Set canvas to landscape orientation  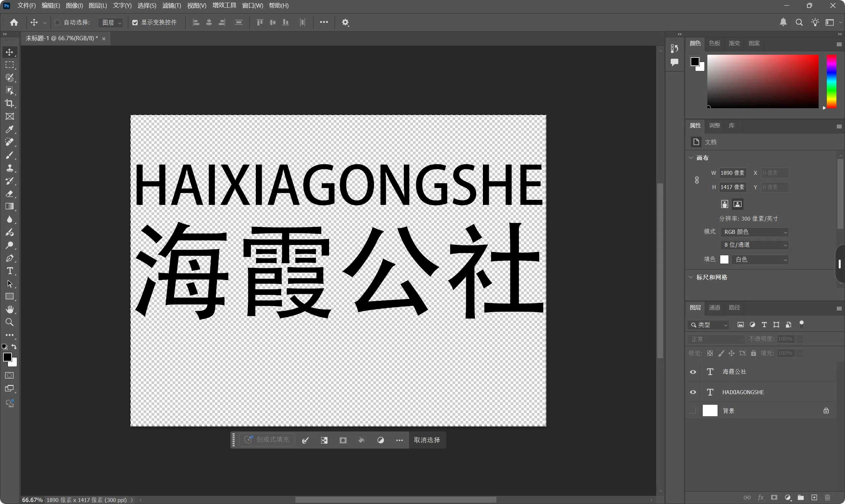737,204
